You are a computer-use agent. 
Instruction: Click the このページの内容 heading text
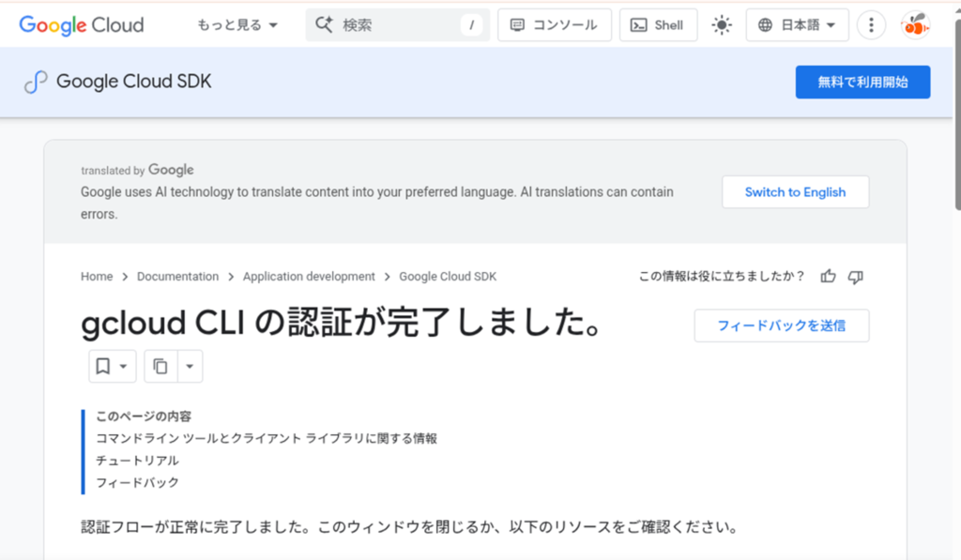144,416
